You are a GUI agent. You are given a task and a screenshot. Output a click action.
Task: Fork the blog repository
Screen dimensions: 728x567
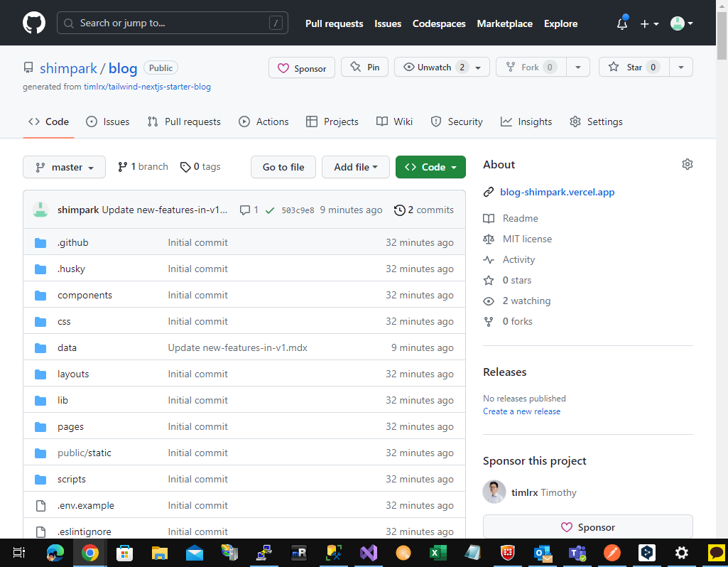click(x=531, y=67)
